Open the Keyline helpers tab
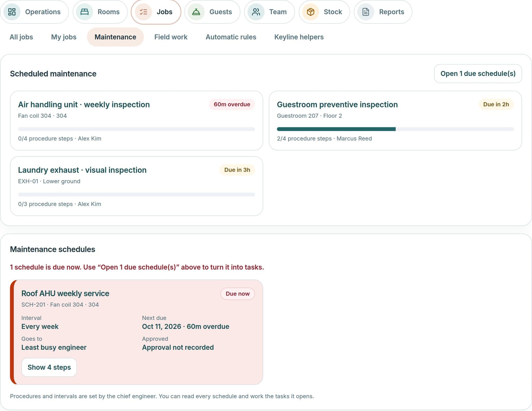Image resolution: width=532 pixels, height=411 pixels. [299, 37]
